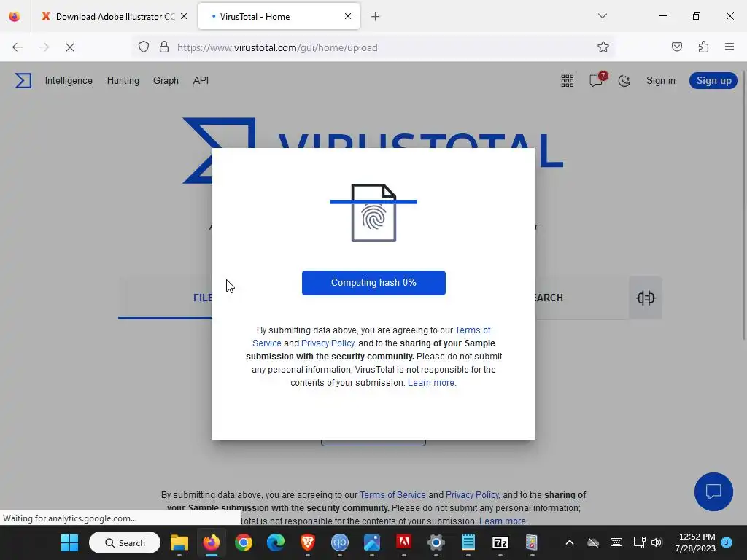Close the VirusTotal - Home tab
747x560 pixels.
[x=348, y=16]
